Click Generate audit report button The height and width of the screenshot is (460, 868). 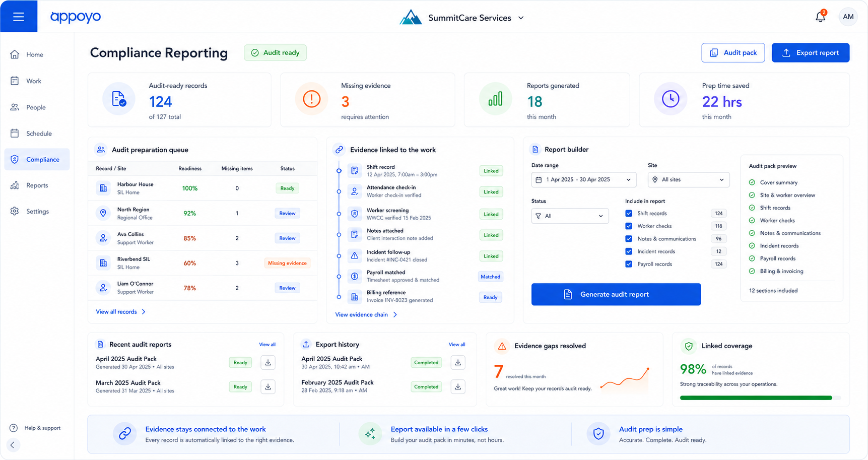pyautogui.click(x=616, y=294)
